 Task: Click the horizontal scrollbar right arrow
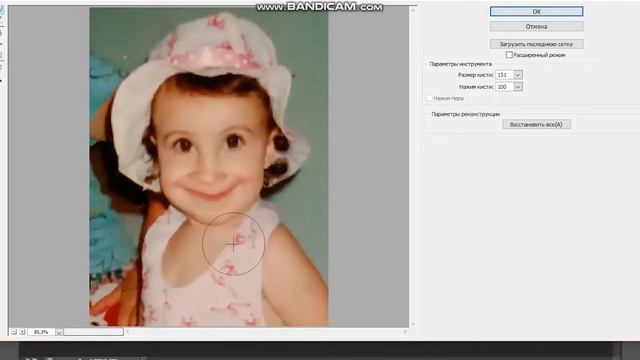pos(405,332)
